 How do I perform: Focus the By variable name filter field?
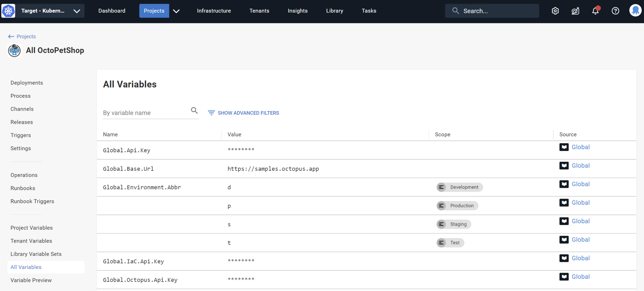click(145, 113)
